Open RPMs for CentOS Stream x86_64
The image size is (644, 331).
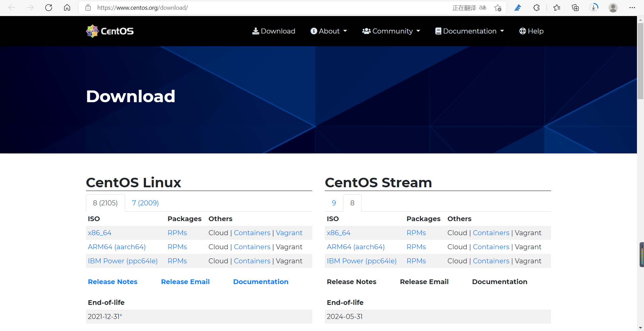click(x=416, y=233)
